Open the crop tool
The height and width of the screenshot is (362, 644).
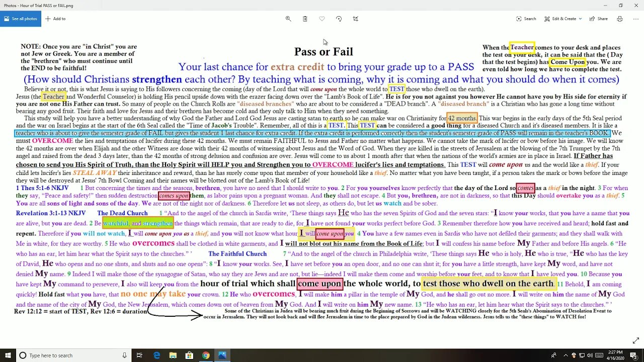coord(356,19)
